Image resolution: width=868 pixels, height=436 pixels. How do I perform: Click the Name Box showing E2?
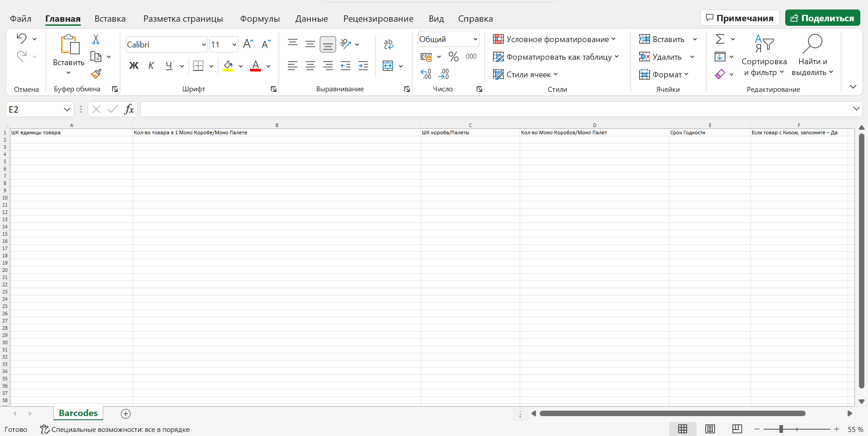click(34, 109)
